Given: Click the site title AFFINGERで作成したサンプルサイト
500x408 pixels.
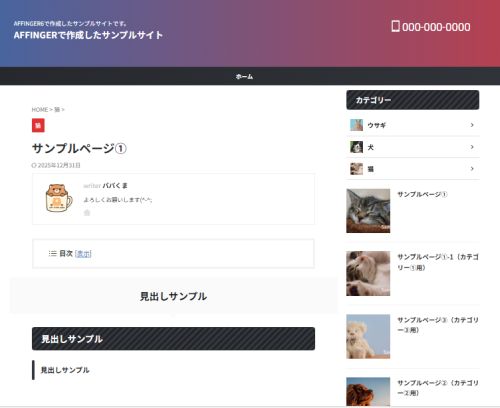Looking at the screenshot, I should click(88, 35).
